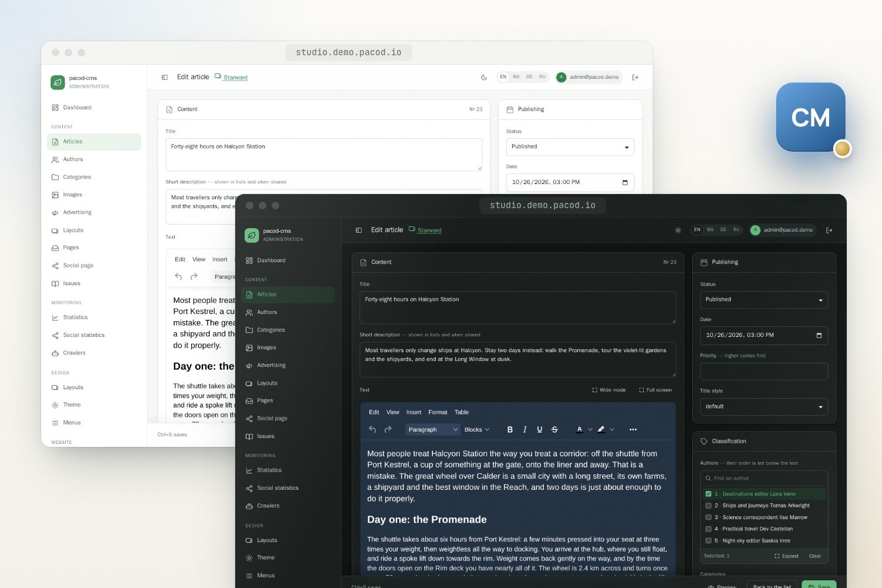Open Theme in dark window sidebar
Viewport: 882px width, 588px height.
[x=288, y=557]
